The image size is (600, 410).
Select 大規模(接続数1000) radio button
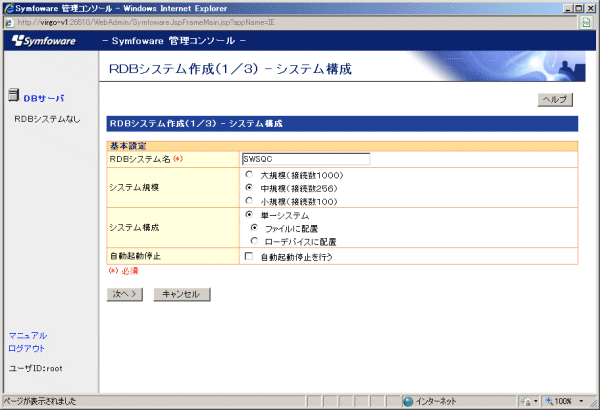click(x=249, y=175)
